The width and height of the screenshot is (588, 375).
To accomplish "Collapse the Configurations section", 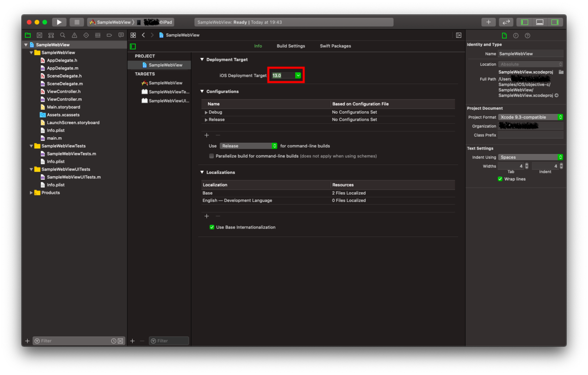I will (x=202, y=91).
